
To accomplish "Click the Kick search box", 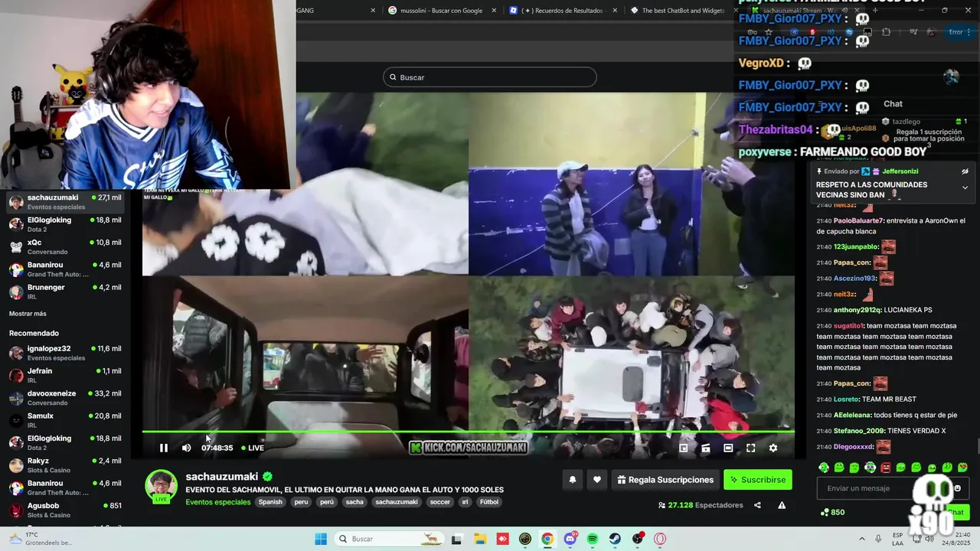I will (x=490, y=77).
